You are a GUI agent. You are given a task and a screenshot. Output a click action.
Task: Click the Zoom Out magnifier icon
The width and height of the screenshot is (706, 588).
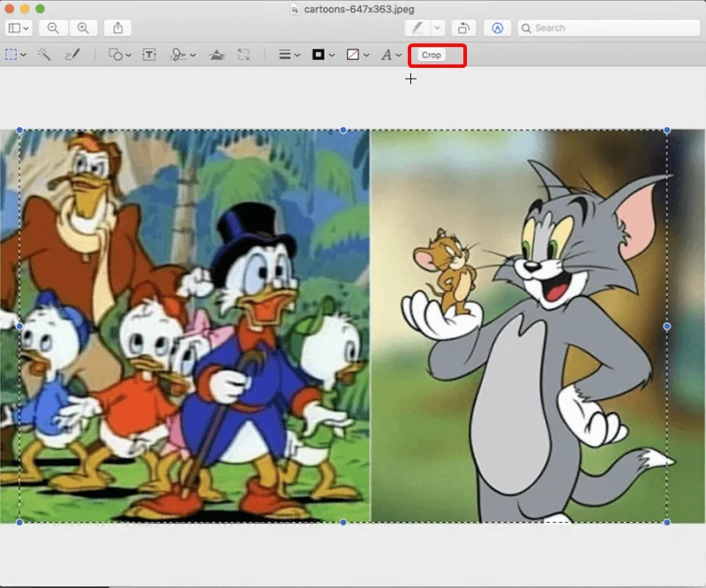(x=53, y=28)
